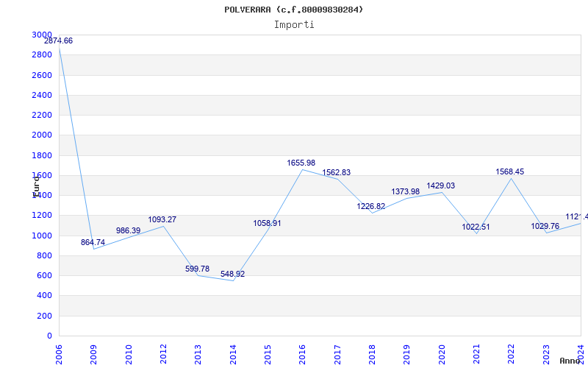Click the y-axis value 2800

click(x=42, y=55)
